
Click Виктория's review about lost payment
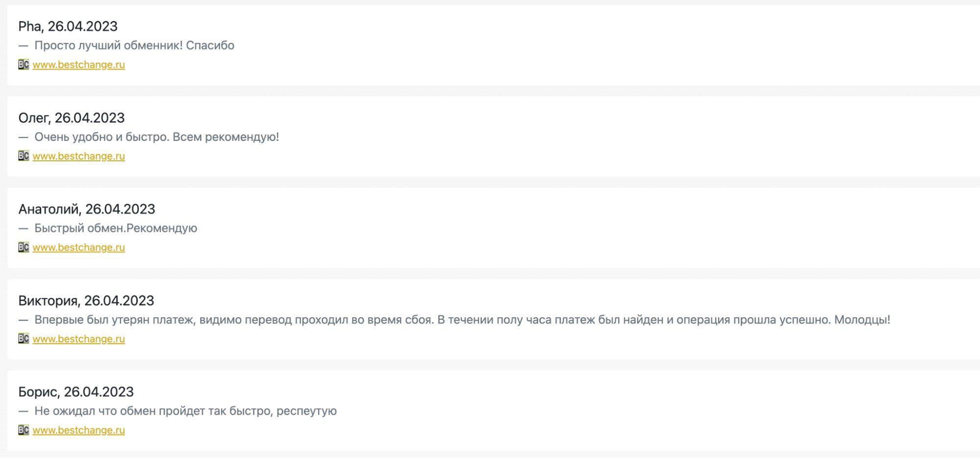coord(462,320)
